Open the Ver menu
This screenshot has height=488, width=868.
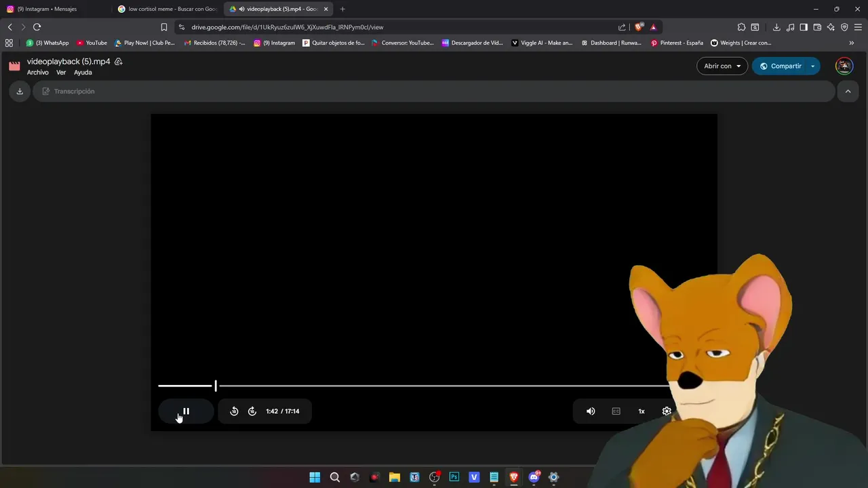[x=61, y=73]
